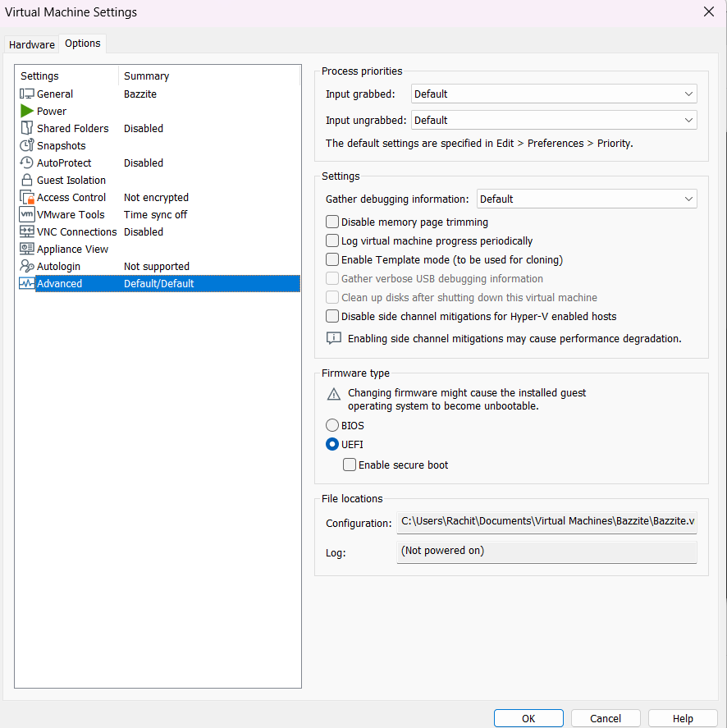Open Help for VM settings

coord(683,718)
